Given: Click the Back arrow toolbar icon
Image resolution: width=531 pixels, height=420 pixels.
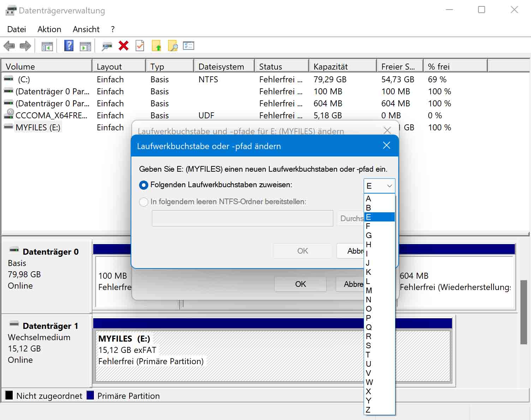Looking at the screenshot, I should coord(9,46).
